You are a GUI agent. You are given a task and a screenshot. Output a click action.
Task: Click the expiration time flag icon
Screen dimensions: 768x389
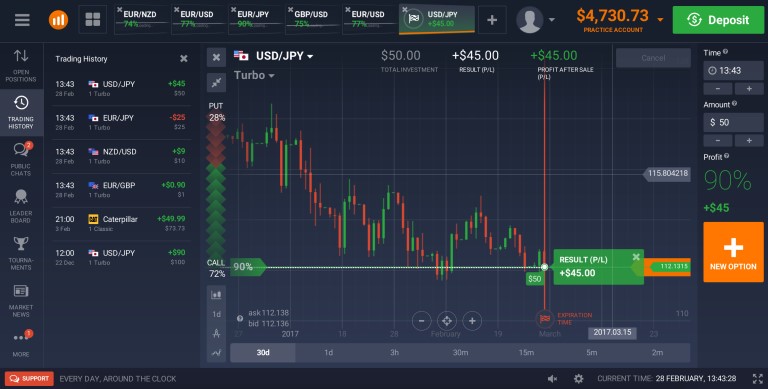point(545,319)
